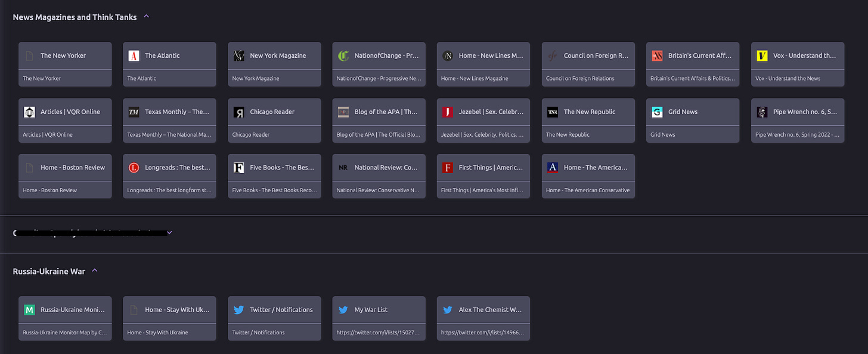The image size is (868, 354).
Task: Click 'Russia-Ukraine Monitor Map by C...' subtitle
Action: pyautogui.click(x=64, y=333)
